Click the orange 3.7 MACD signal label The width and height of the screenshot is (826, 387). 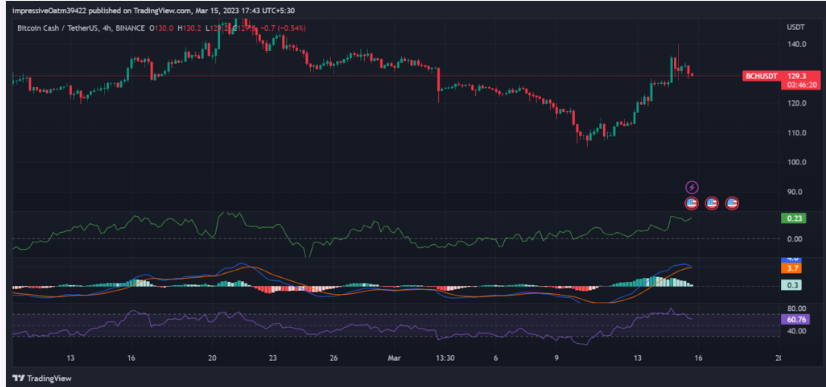coord(791,268)
